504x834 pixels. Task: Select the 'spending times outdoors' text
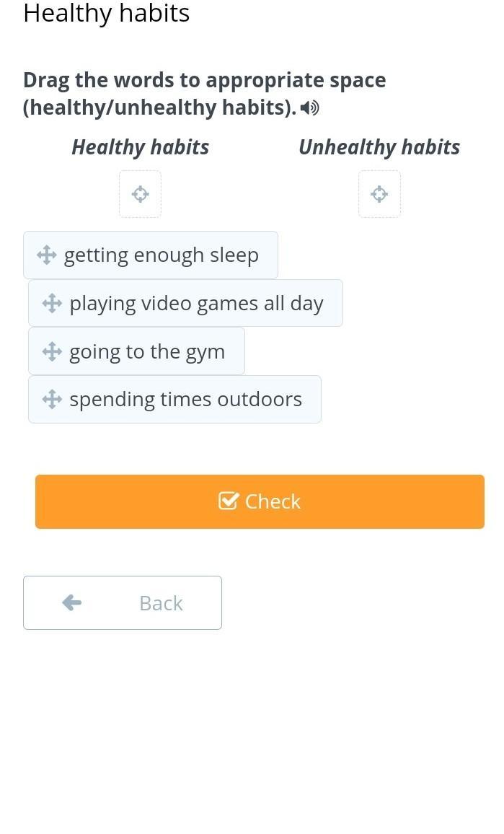point(185,400)
